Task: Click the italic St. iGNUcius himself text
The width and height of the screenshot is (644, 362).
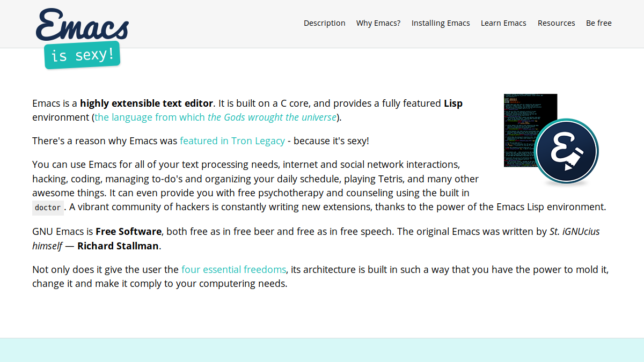Action: point(316,239)
